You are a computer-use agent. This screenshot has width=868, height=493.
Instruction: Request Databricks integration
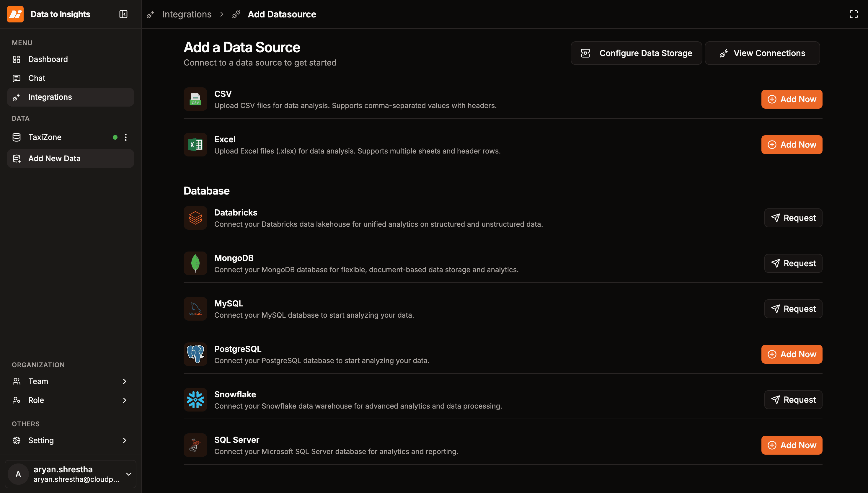[793, 218]
